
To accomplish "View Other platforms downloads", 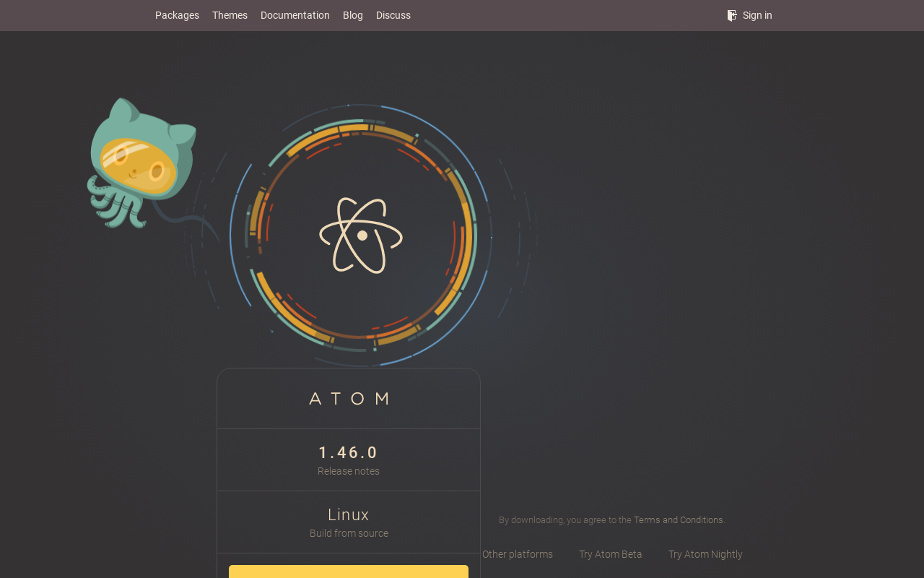I will [518, 554].
